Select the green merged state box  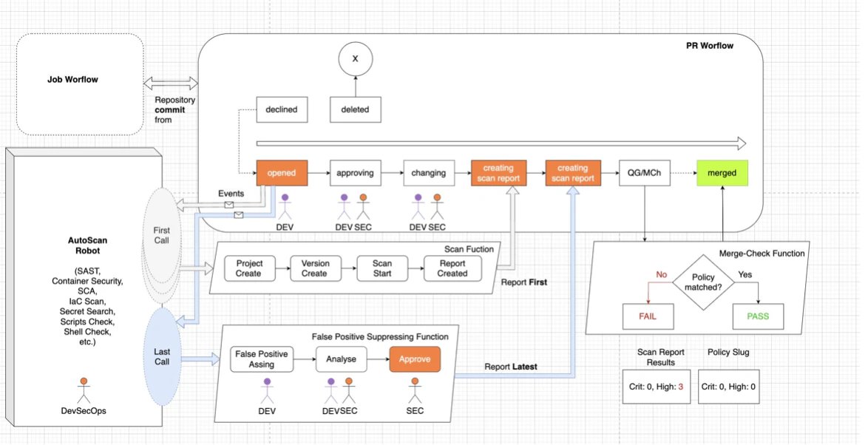pos(722,173)
